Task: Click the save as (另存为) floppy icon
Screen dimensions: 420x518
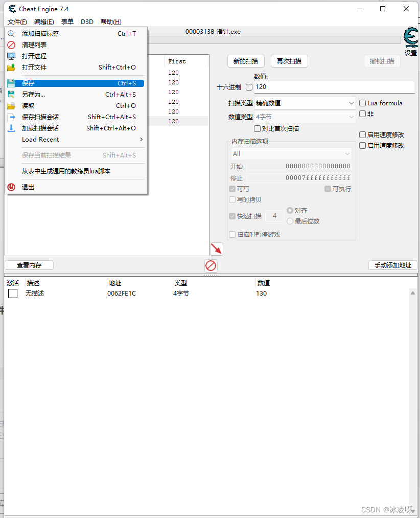Action: (11, 94)
